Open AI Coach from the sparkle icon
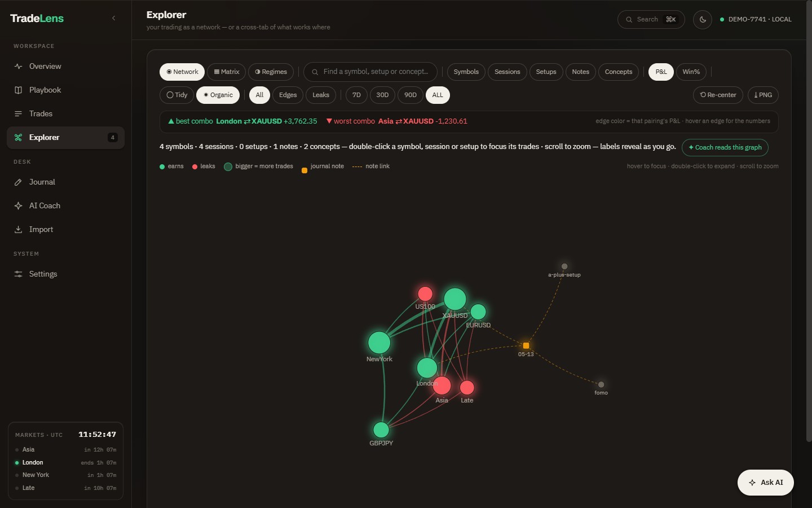 tap(18, 205)
